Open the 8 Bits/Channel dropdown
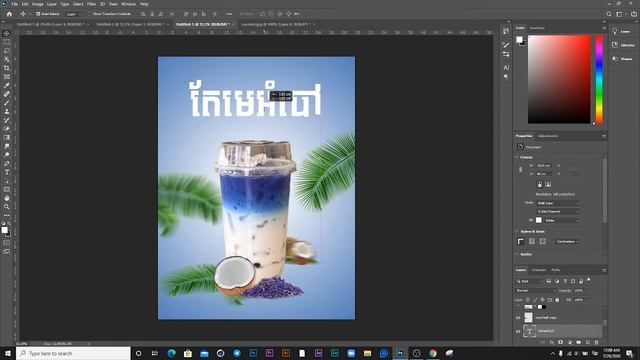Screen dimensions: 640x360 point(558,211)
